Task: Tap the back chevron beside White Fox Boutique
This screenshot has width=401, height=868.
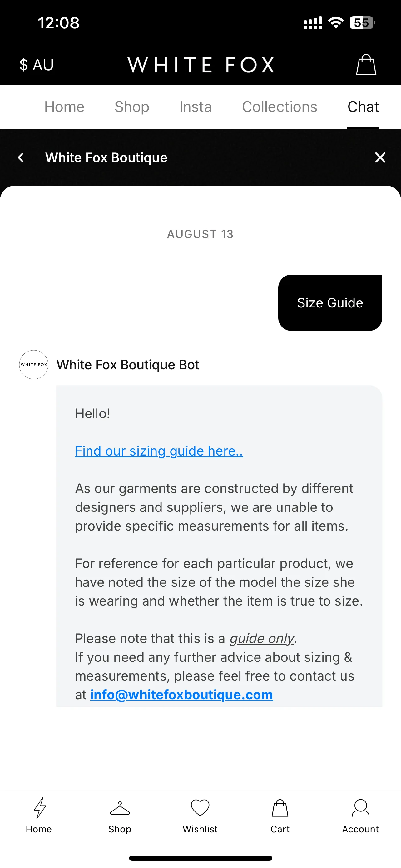Action: click(21, 157)
